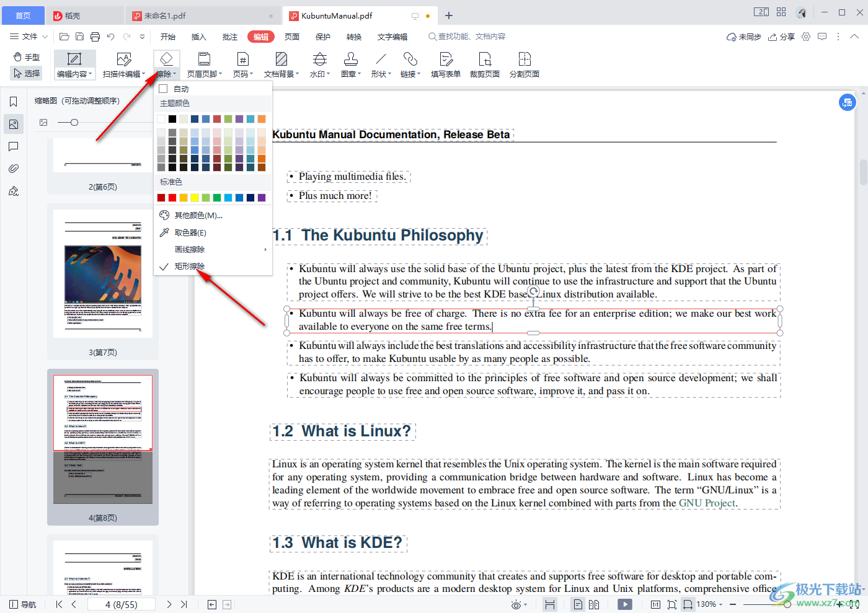
Task: Pick the black theme color swatch
Action: (172, 119)
